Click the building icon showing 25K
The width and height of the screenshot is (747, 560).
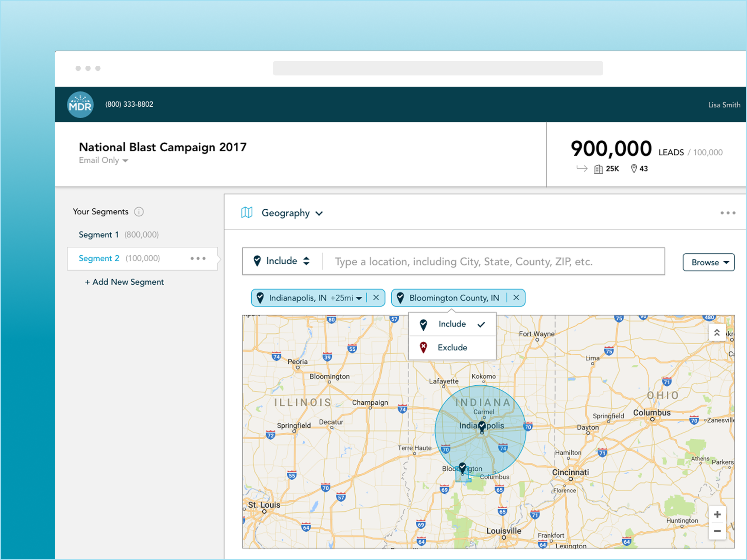(599, 168)
